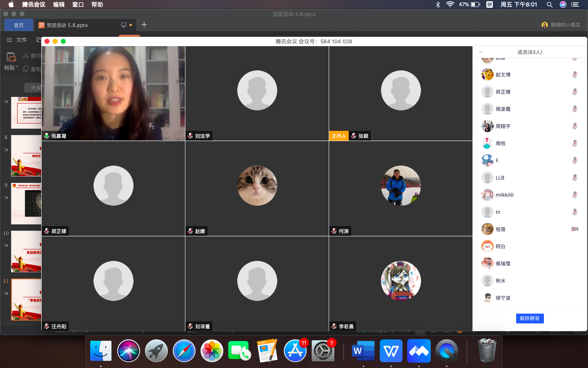This screenshot has width=588, height=368.
Task: Add a new tab with plus icon
Action: coord(144,25)
